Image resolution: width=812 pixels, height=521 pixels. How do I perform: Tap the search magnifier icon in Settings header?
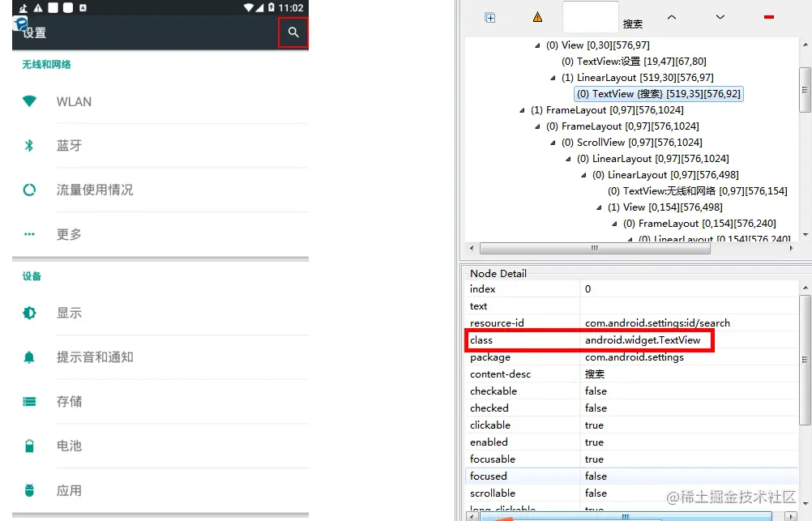tap(293, 32)
